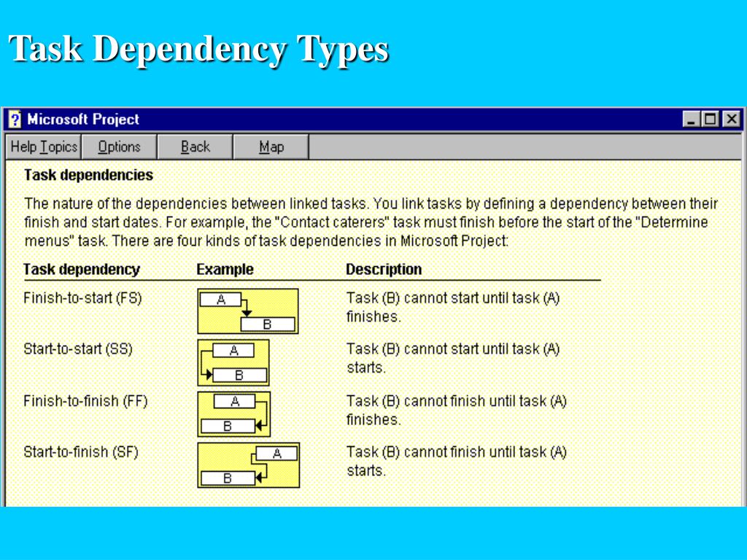Click the "Task dependencies" heading
Screen dimensions: 747x560
[88, 175]
